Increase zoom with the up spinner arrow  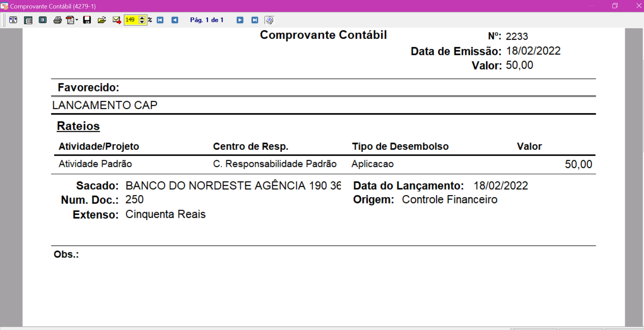point(142,18)
